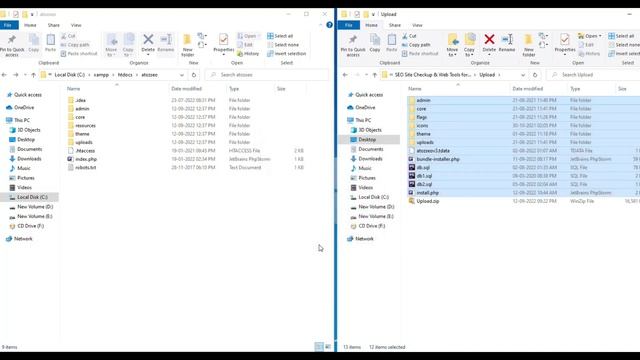Image resolution: width=640 pixels, height=360 pixels.
Task: Open the File menu in atozseo window
Action: coord(9,25)
